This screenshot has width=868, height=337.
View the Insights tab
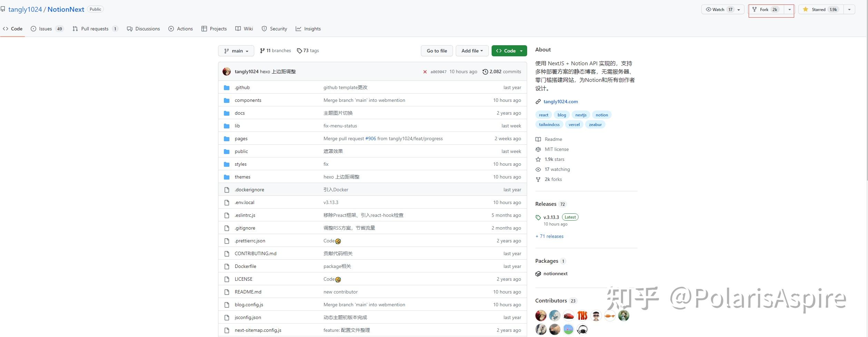point(308,29)
